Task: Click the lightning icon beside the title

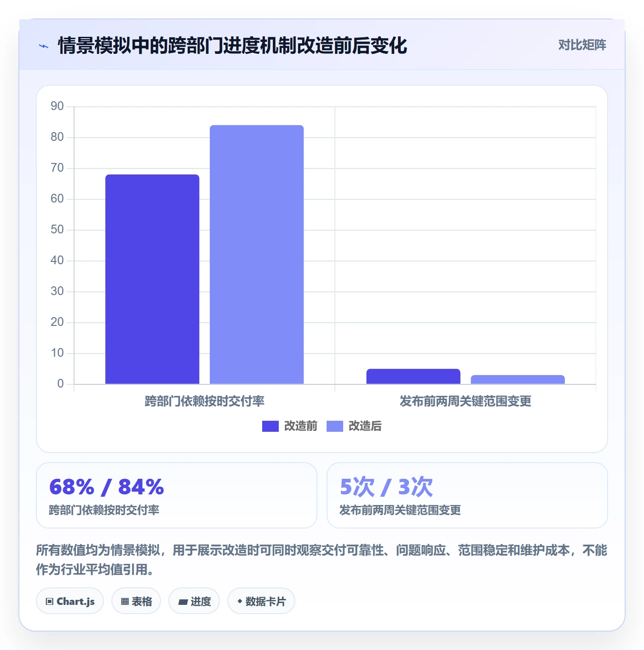Action: [x=44, y=46]
